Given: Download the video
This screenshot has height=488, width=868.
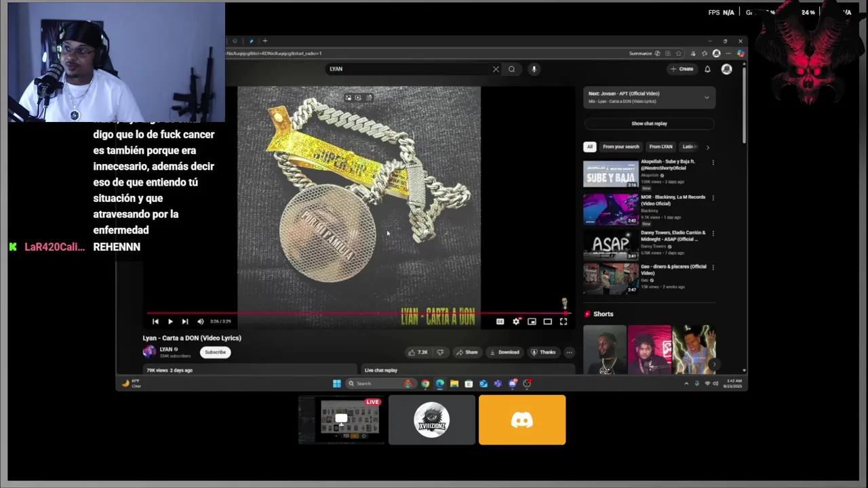Looking at the screenshot, I should [505, 352].
